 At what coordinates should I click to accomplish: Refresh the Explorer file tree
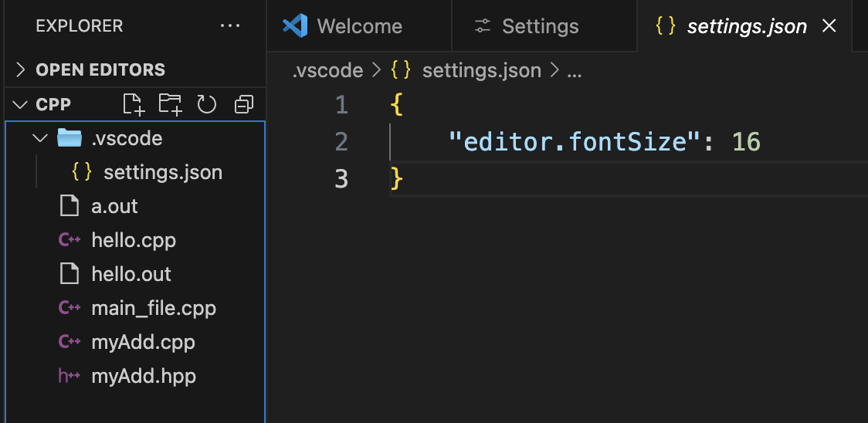[207, 104]
